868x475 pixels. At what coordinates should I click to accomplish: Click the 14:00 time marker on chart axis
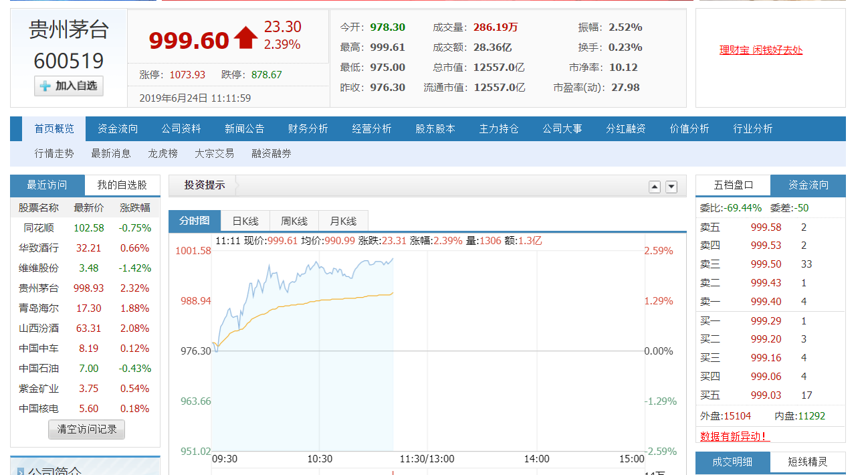(536, 459)
